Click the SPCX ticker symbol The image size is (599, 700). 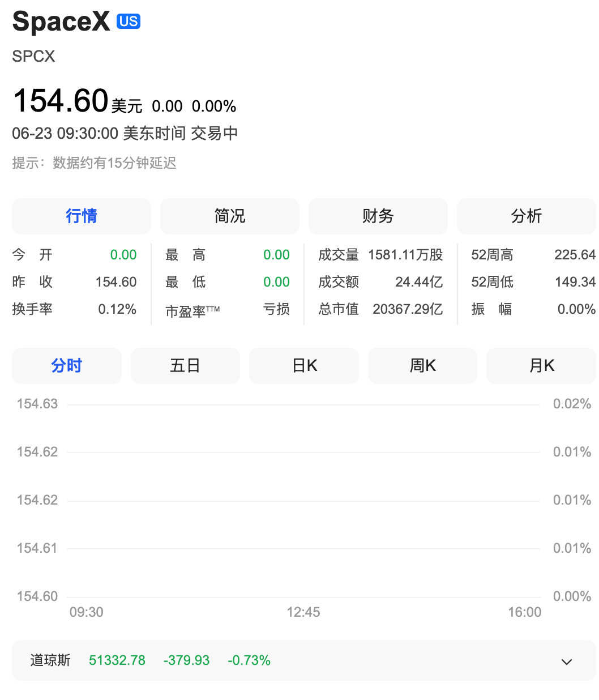34,57
